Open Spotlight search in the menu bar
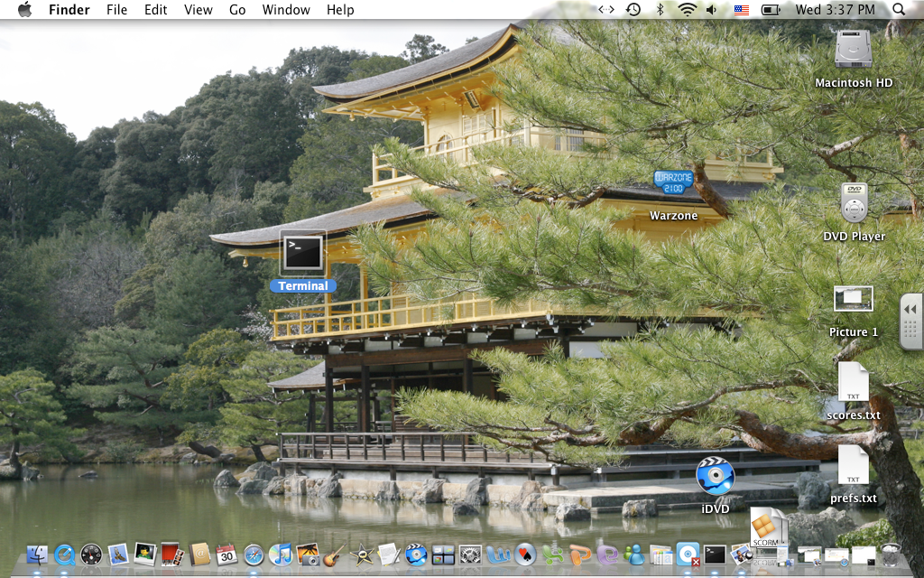The image size is (924, 578). click(898, 9)
